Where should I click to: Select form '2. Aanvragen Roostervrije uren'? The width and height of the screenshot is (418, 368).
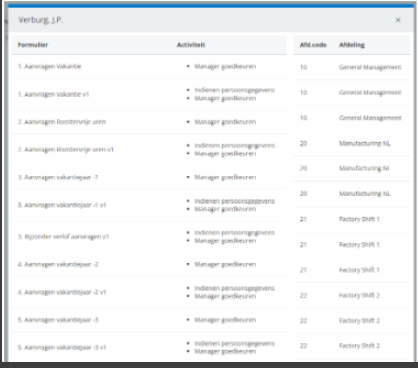pos(62,122)
